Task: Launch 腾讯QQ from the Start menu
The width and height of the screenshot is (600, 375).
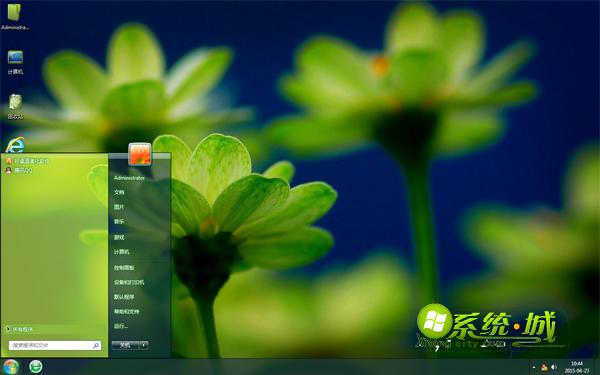Action: [20, 171]
